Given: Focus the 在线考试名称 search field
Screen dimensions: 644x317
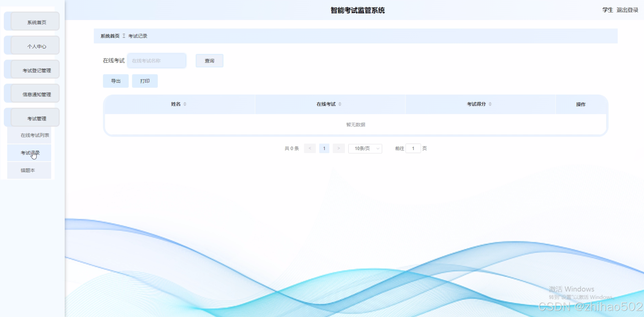Looking at the screenshot, I should pyautogui.click(x=157, y=61).
